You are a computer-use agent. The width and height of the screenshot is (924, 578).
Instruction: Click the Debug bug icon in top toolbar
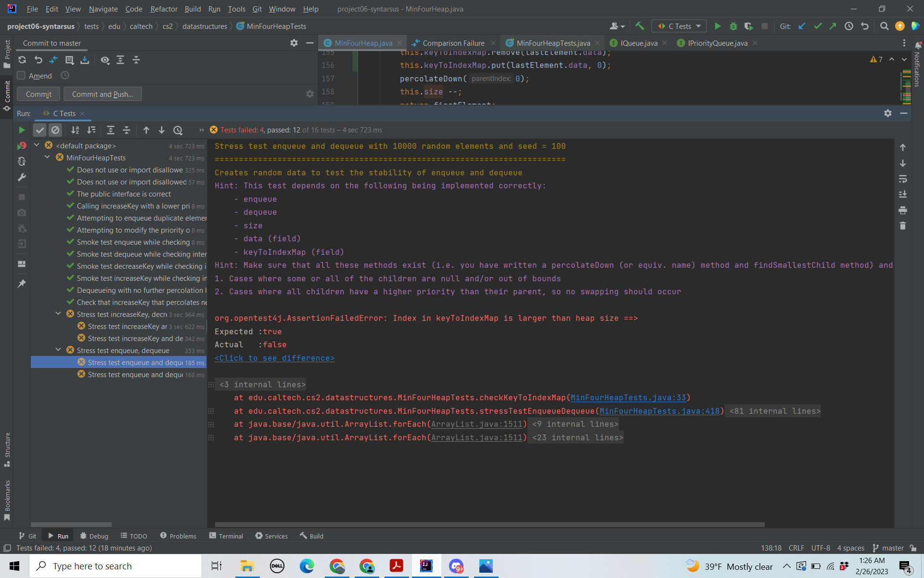pyautogui.click(x=733, y=26)
